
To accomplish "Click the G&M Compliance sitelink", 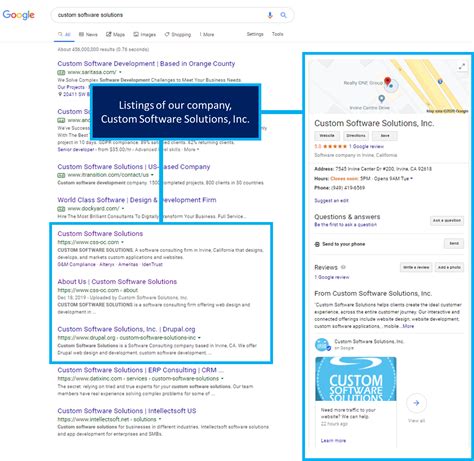I will (76, 265).
